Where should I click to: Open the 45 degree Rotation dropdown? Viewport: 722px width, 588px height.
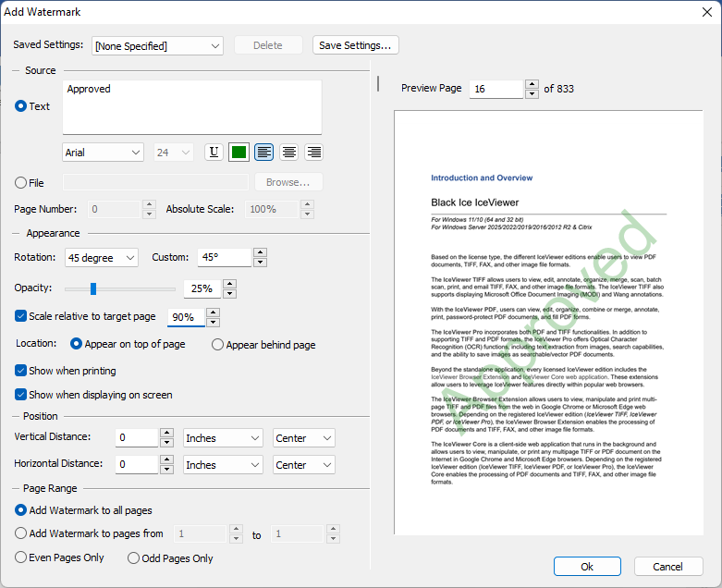point(102,257)
